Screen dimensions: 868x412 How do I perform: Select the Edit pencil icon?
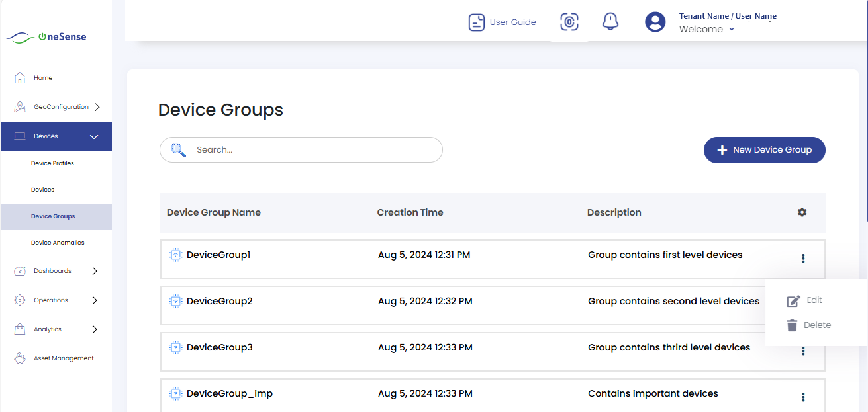pos(793,300)
